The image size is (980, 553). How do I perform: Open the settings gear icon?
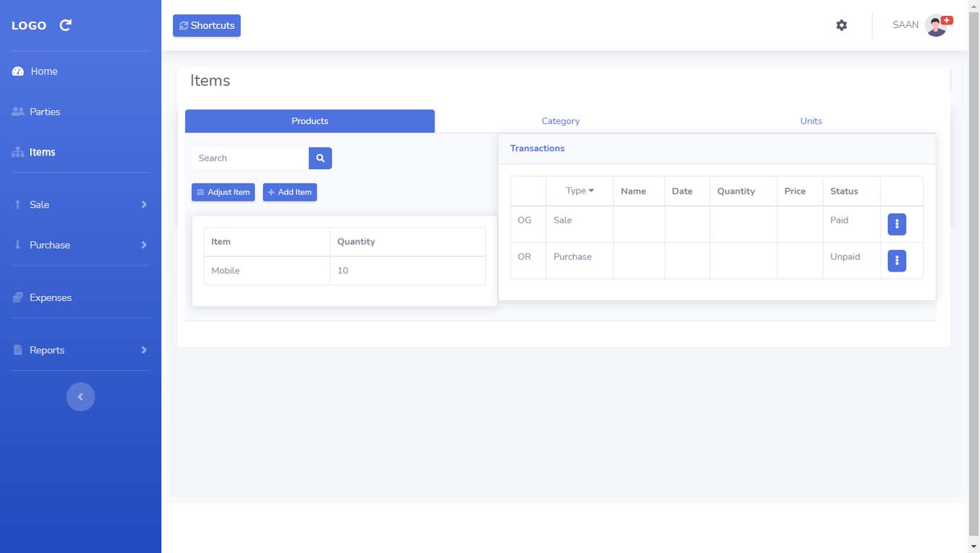pos(842,25)
